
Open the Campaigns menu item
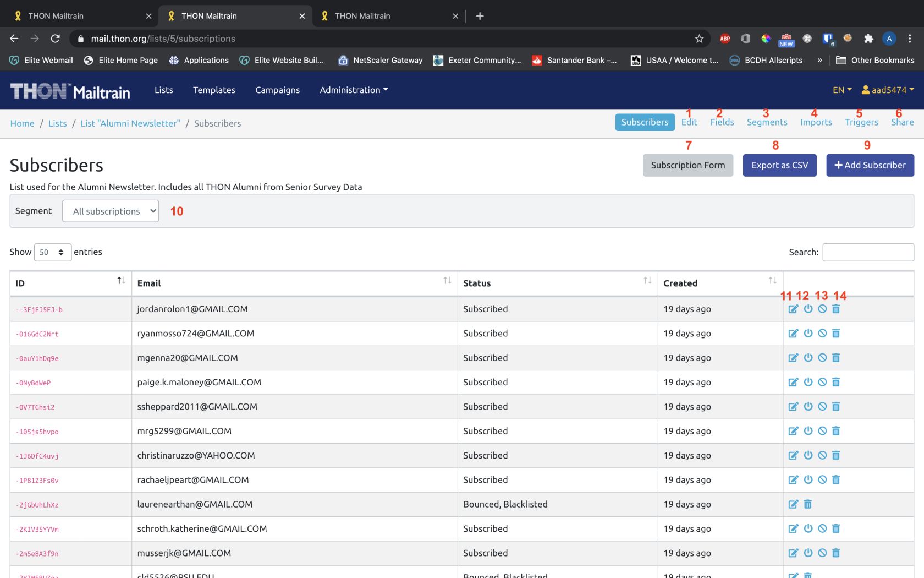pos(277,90)
